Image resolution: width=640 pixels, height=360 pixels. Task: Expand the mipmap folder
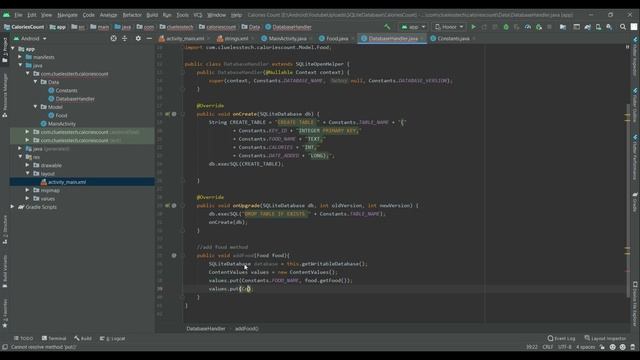pos(28,190)
